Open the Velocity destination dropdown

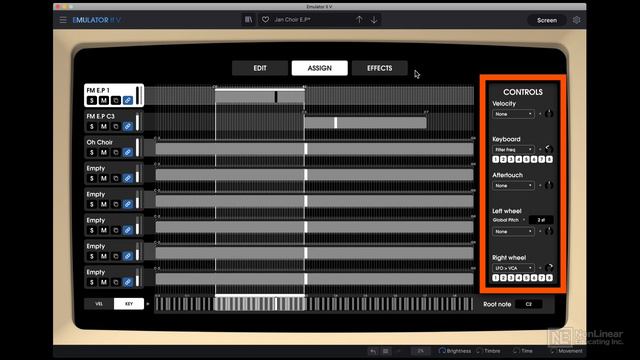tap(513, 114)
